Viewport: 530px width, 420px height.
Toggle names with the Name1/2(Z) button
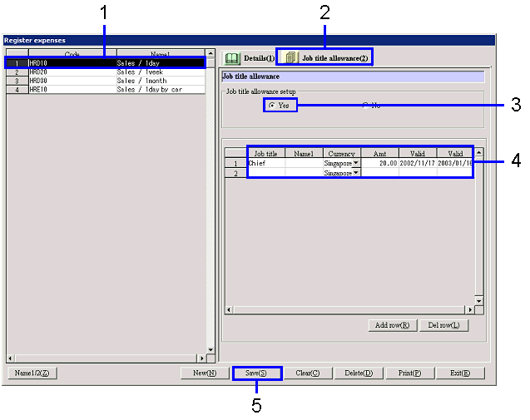click(x=32, y=373)
